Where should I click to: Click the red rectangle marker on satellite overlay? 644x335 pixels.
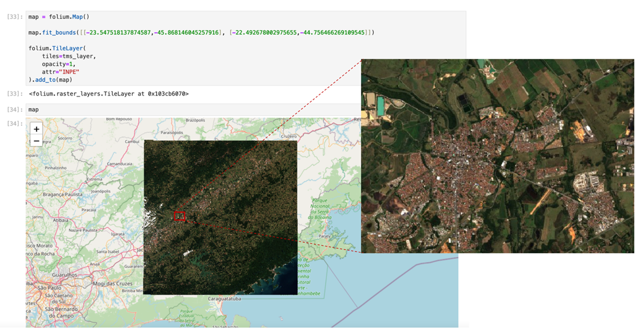[179, 216]
